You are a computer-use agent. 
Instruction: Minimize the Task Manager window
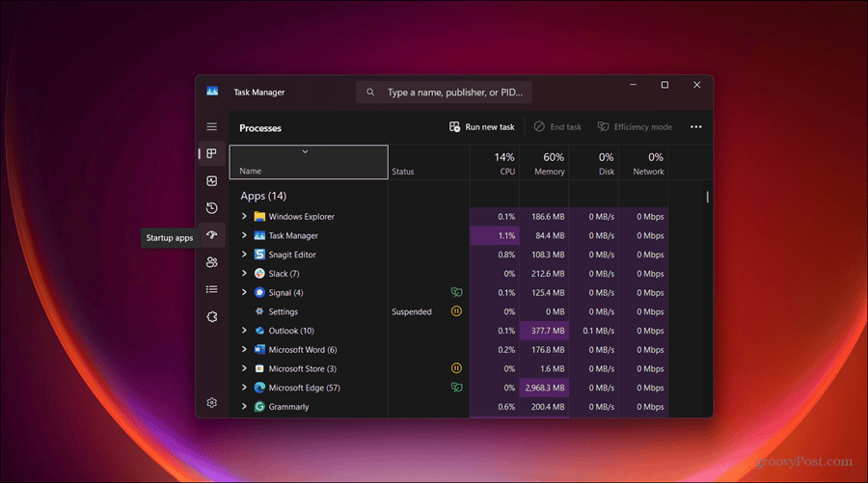(x=634, y=85)
